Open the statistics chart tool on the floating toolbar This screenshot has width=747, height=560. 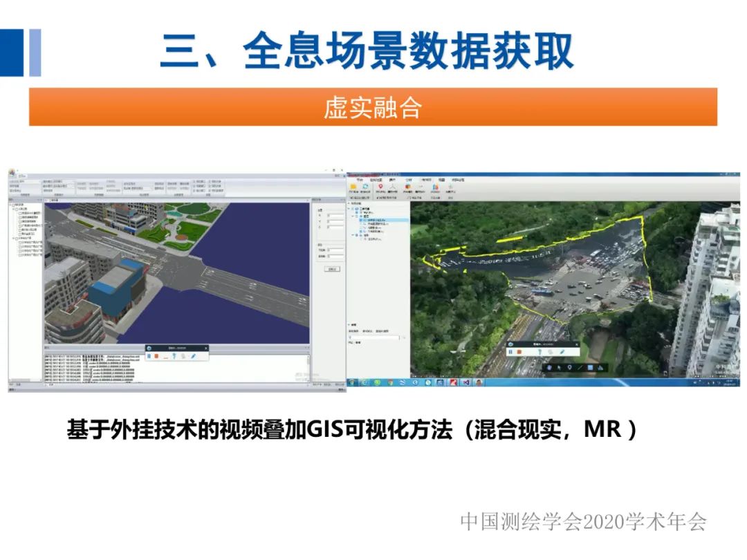click(601, 368)
